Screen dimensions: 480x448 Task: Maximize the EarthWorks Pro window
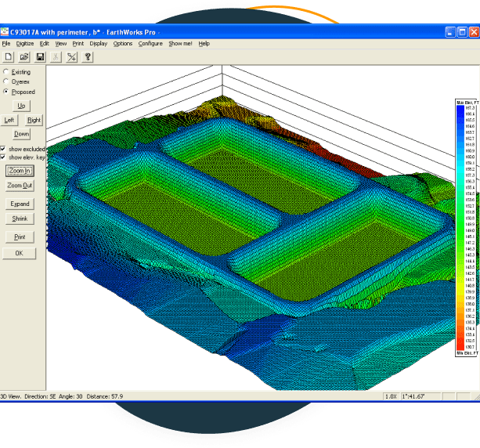[x=462, y=32]
